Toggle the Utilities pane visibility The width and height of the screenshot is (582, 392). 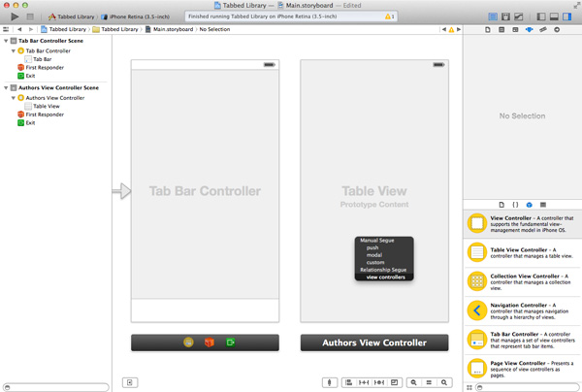click(x=567, y=16)
